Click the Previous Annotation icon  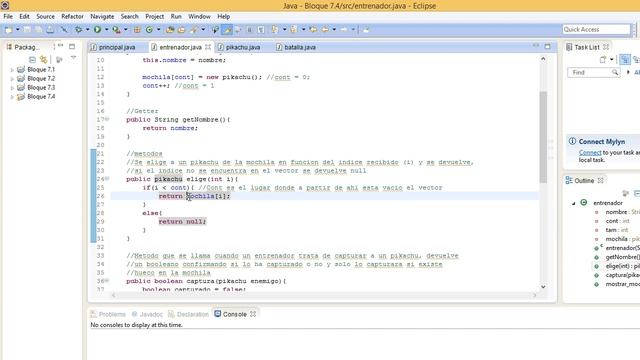pyautogui.click(x=294, y=29)
